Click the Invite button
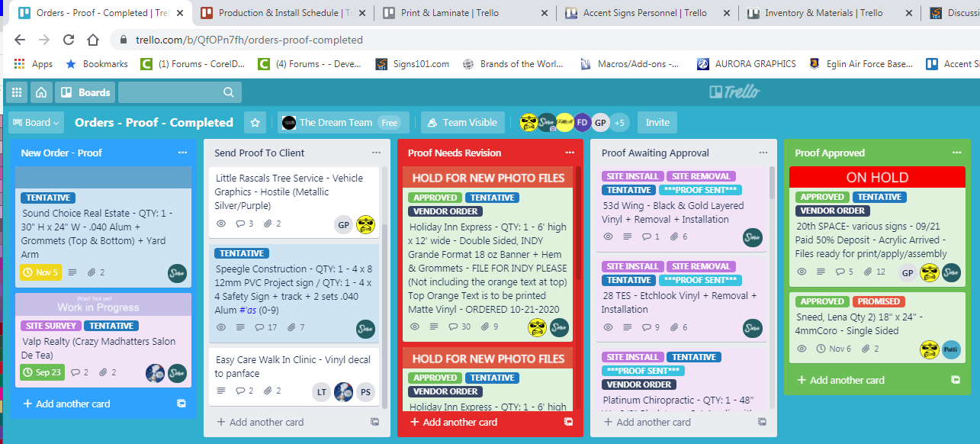The image size is (980, 444). click(x=657, y=122)
